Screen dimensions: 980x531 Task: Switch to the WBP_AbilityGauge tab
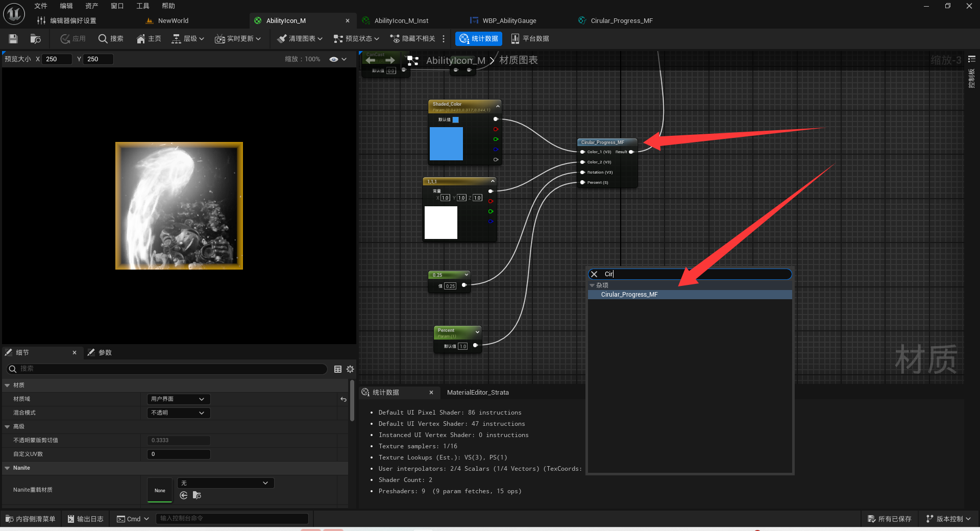point(503,21)
